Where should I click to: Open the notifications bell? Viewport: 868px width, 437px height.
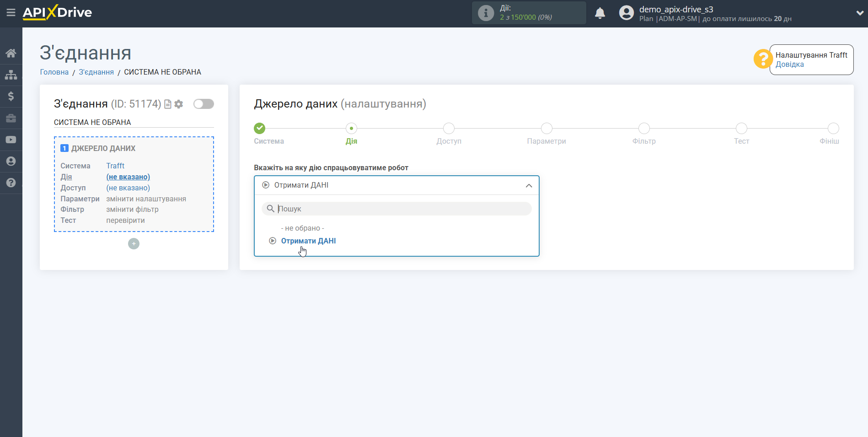(x=600, y=13)
